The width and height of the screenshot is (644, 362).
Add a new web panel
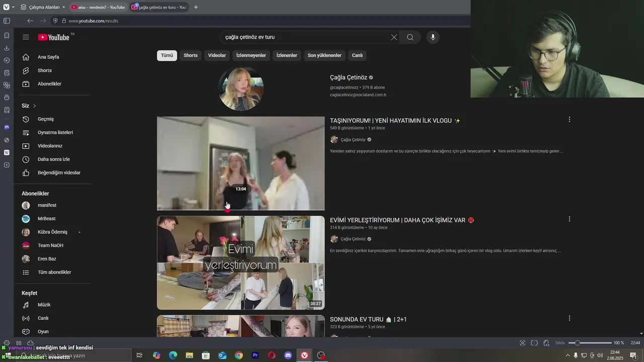tap(7, 165)
